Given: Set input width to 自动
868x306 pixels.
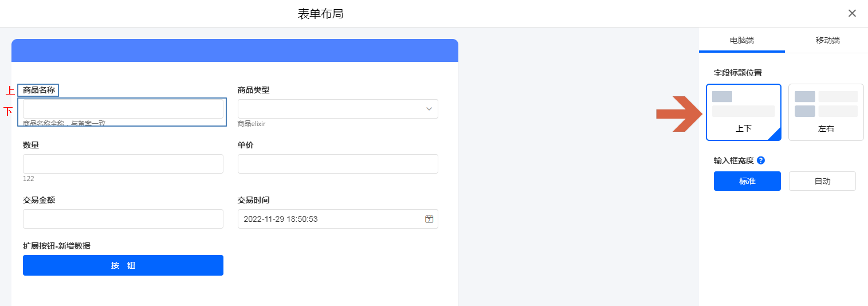Looking at the screenshot, I should (x=822, y=181).
